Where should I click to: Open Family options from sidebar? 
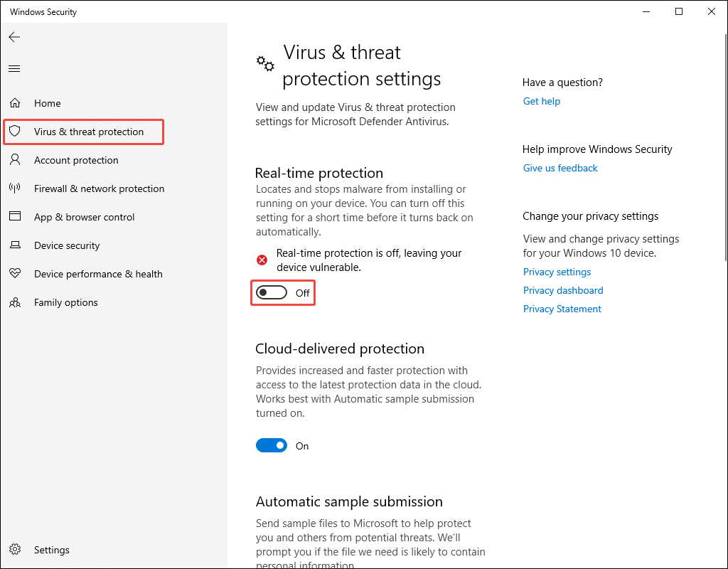click(66, 302)
